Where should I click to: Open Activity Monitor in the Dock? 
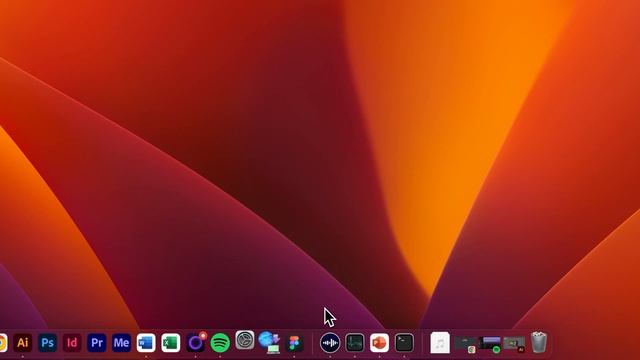pyautogui.click(x=355, y=342)
